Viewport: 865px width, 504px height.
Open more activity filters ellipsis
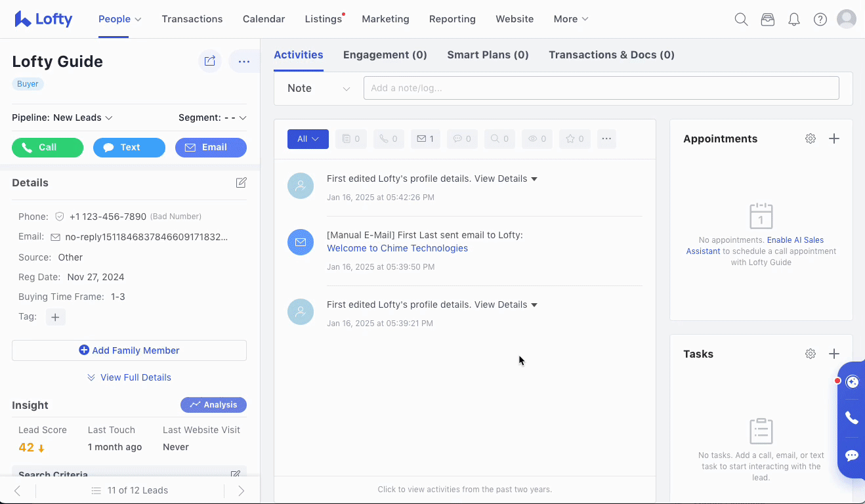coord(606,139)
